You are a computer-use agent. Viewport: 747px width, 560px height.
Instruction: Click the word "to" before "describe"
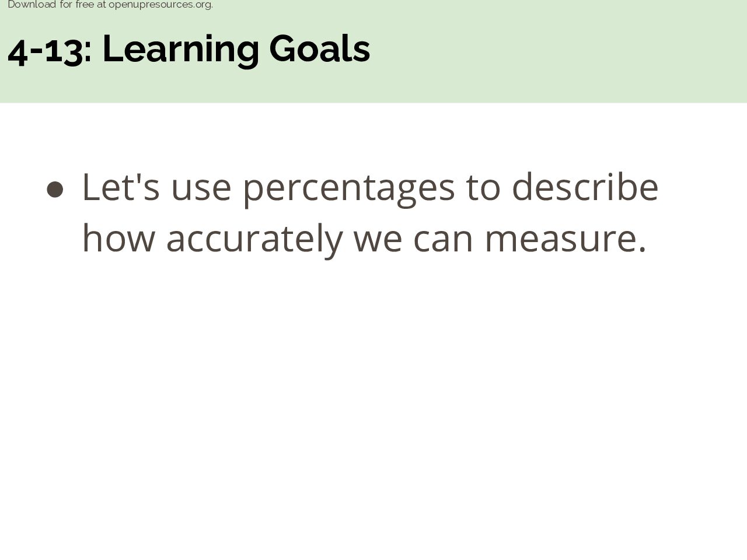[x=483, y=188]
